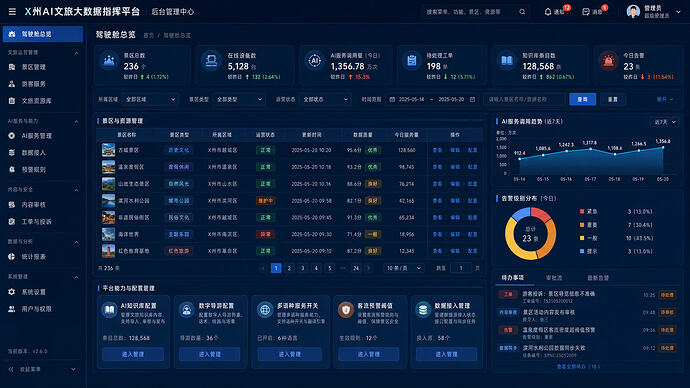Click the blue 查询 button

pyautogui.click(x=582, y=99)
